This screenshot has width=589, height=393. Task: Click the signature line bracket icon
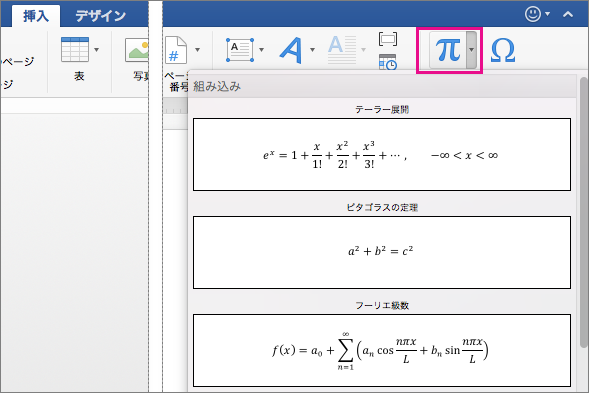click(x=388, y=39)
